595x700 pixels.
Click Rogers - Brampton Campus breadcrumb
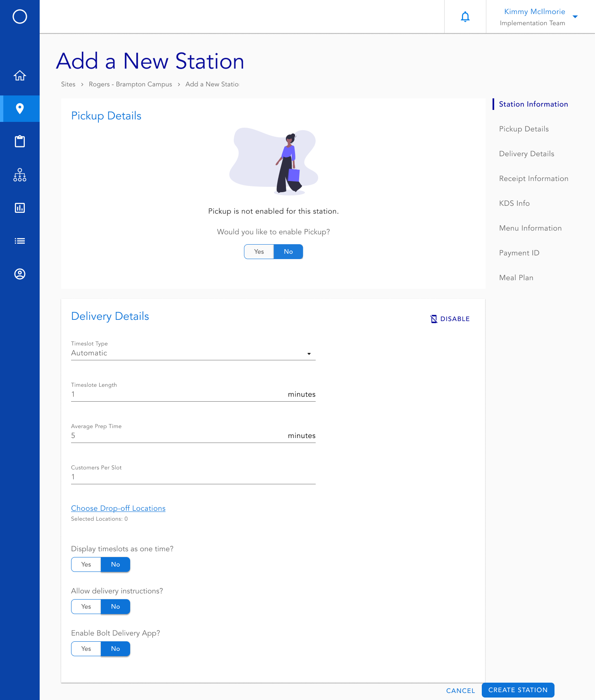tap(131, 84)
